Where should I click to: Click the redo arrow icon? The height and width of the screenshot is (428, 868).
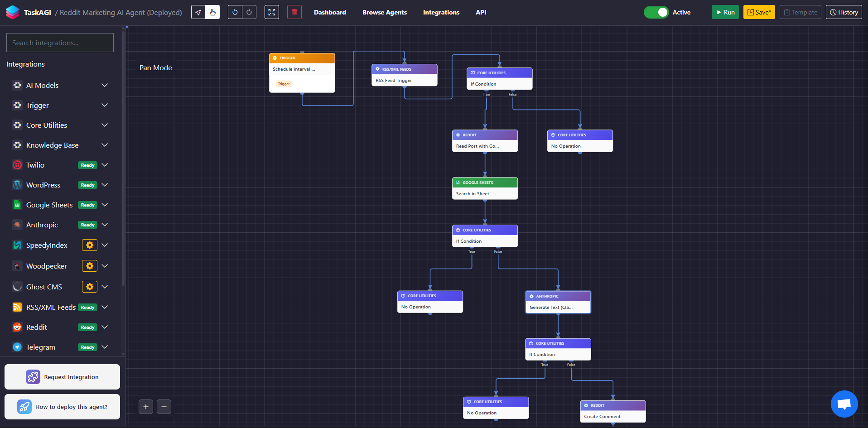pos(249,12)
